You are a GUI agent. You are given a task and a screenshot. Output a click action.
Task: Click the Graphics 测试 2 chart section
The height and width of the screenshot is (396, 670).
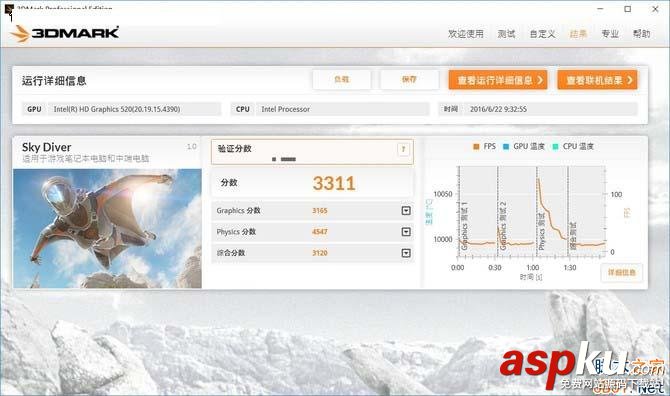[x=517, y=211]
